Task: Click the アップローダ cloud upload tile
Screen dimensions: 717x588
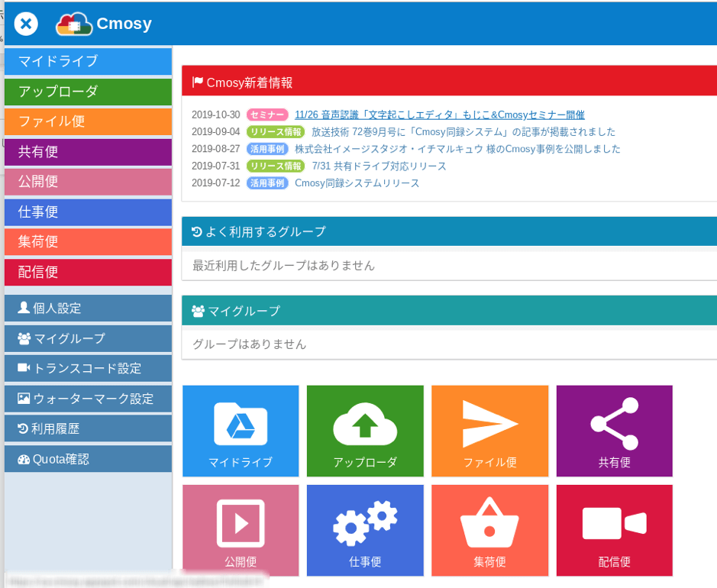Action: (365, 431)
